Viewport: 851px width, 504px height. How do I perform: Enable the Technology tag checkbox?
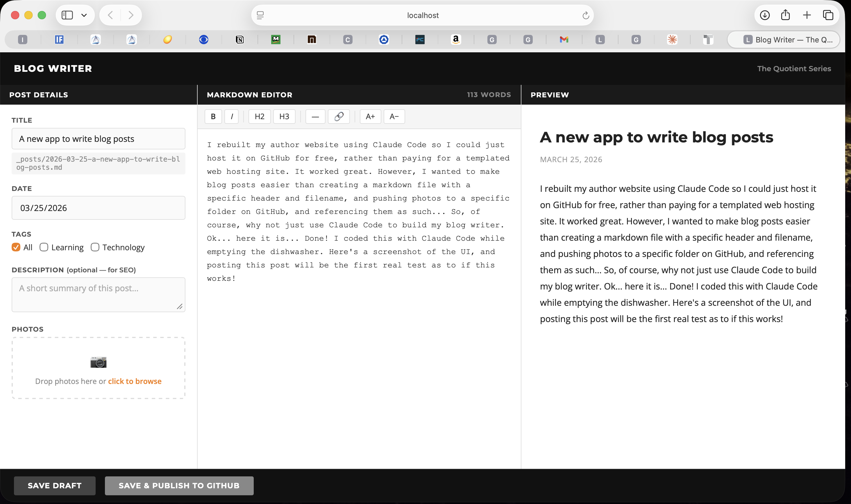(x=95, y=247)
